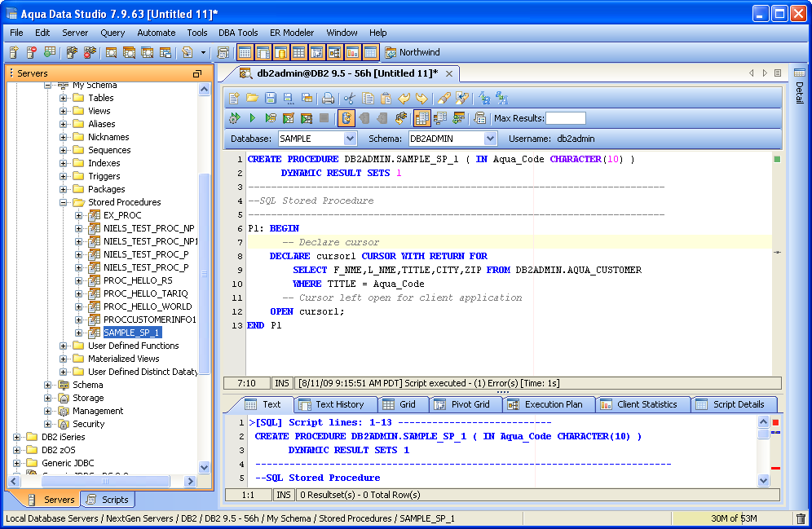Toggle the database cylinder view button in main toolbar
Screen dimensions: 812x529
pos(280,52)
